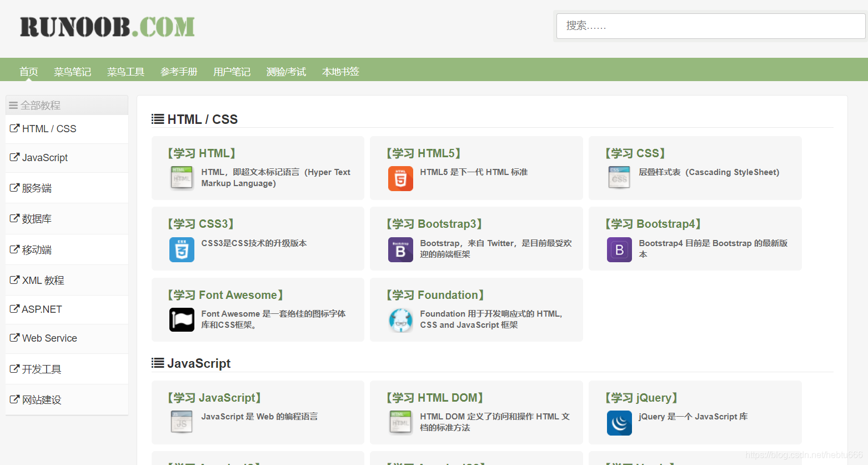This screenshot has width=868, height=465.
Task: Click the Bootstrap3 purple B icon
Action: 400,249
